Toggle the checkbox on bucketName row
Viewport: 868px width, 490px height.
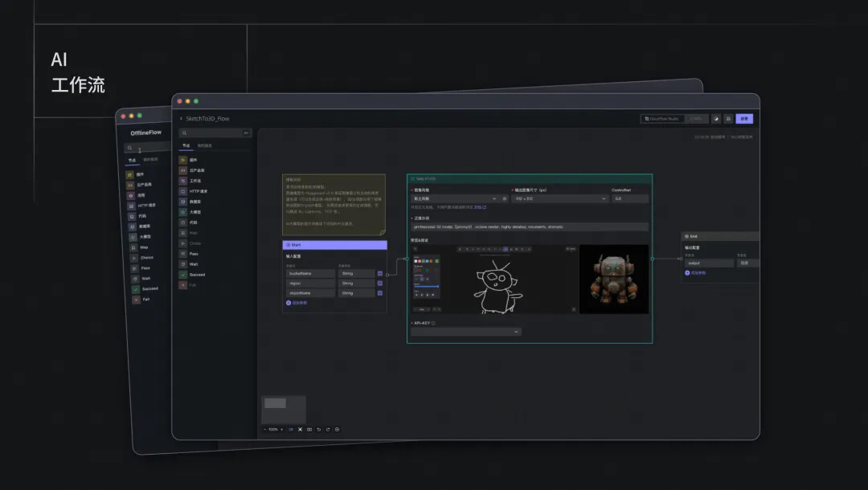pos(380,273)
